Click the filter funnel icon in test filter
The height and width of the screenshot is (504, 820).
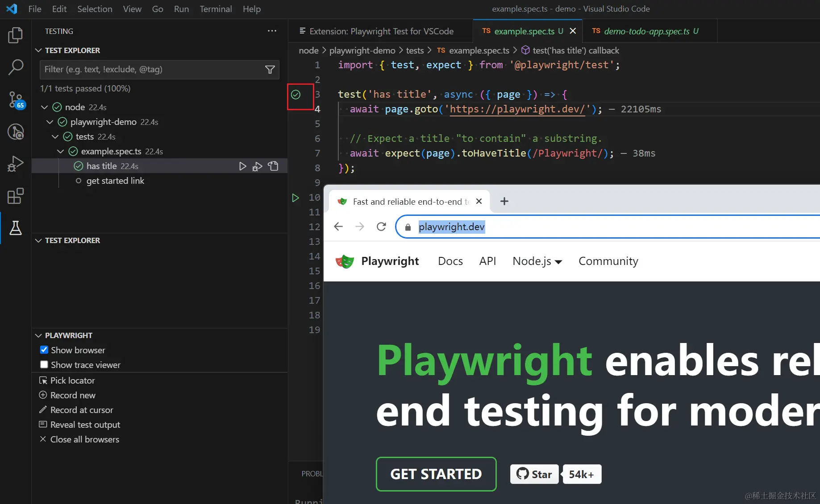270,70
